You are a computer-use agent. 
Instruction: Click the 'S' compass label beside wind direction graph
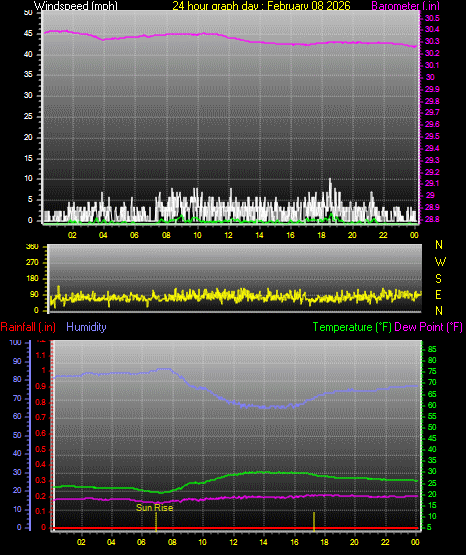point(438,279)
